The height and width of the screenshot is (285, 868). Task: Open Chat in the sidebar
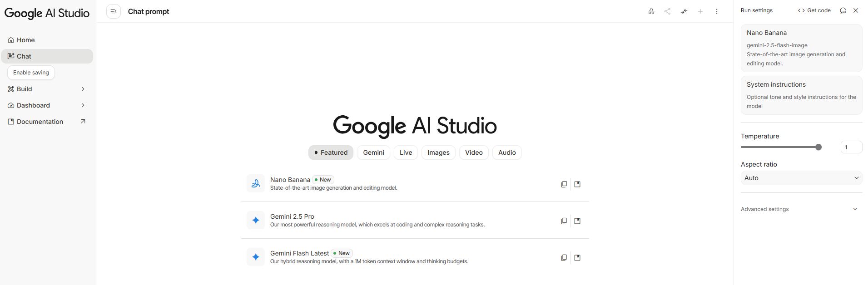click(47, 56)
